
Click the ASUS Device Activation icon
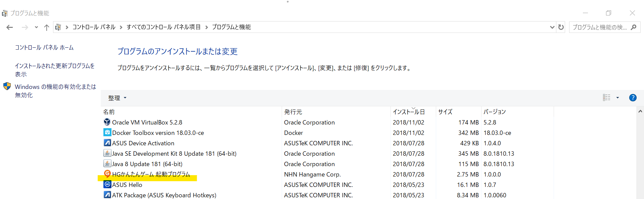(x=107, y=143)
